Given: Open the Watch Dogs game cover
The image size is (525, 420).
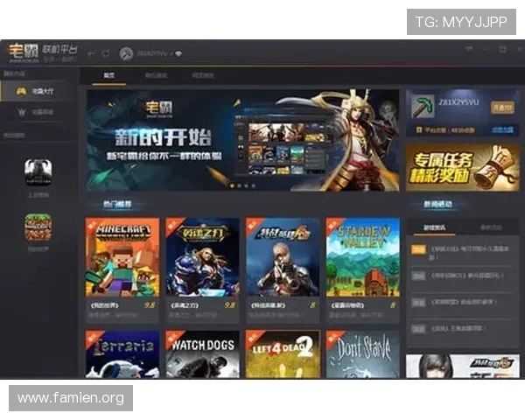Looking at the screenshot, I should pos(202,353).
